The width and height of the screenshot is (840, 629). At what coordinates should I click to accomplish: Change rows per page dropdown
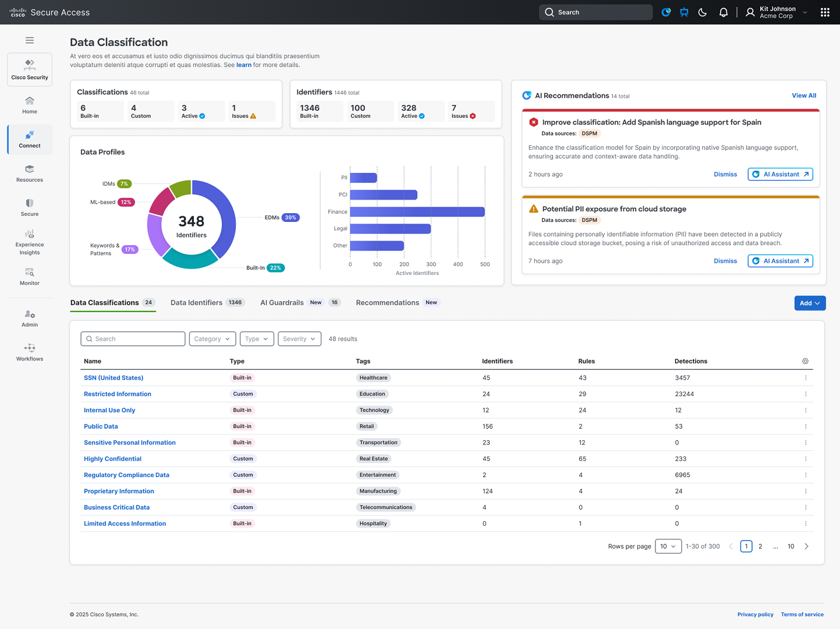668,546
